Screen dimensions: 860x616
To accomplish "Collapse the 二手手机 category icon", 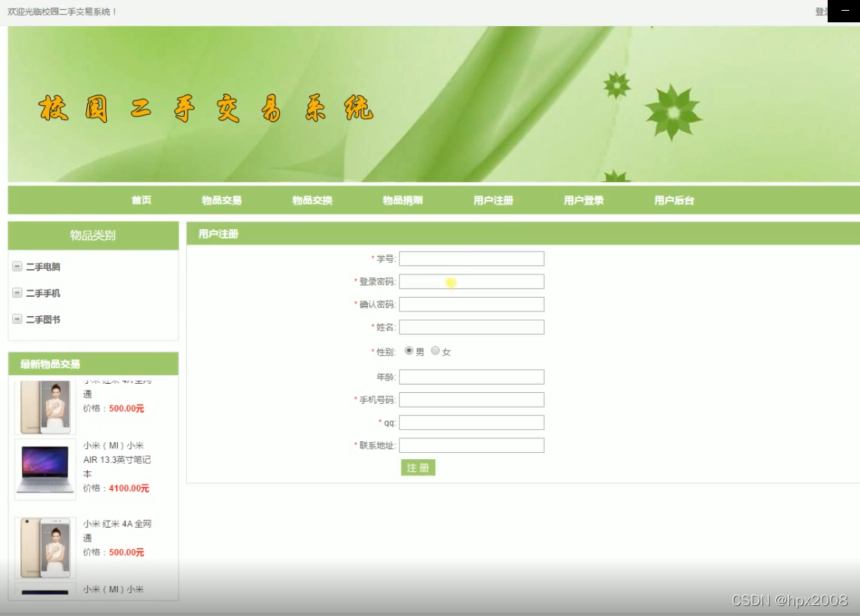I will pos(17,293).
